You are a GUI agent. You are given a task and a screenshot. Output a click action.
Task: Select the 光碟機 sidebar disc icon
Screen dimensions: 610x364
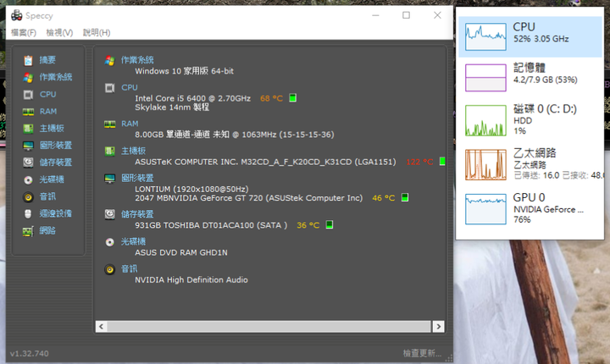28,179
